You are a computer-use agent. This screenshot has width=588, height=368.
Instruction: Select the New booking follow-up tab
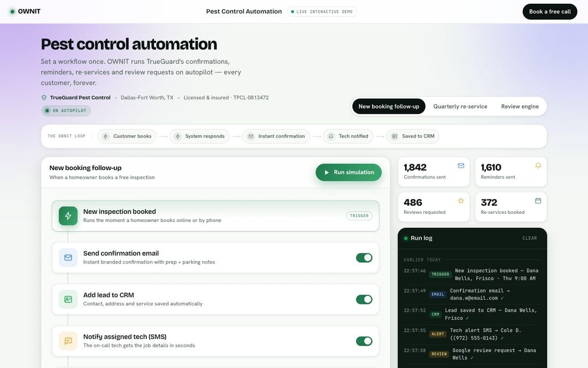pos(389,106)
